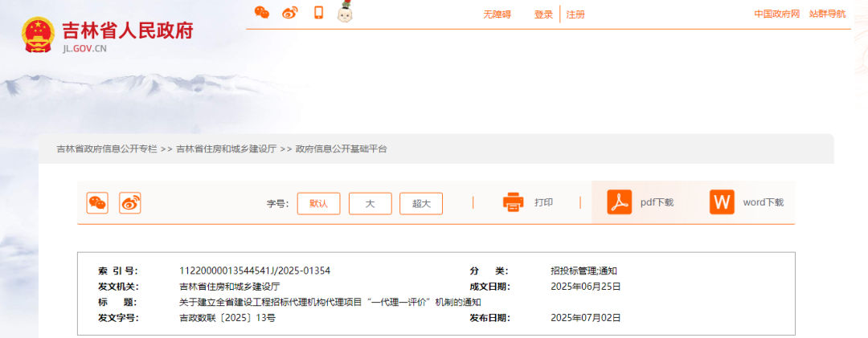This screenshot has height=338, width=868.
Task: Click the pdf下载 text
Action: click(657, 202)
